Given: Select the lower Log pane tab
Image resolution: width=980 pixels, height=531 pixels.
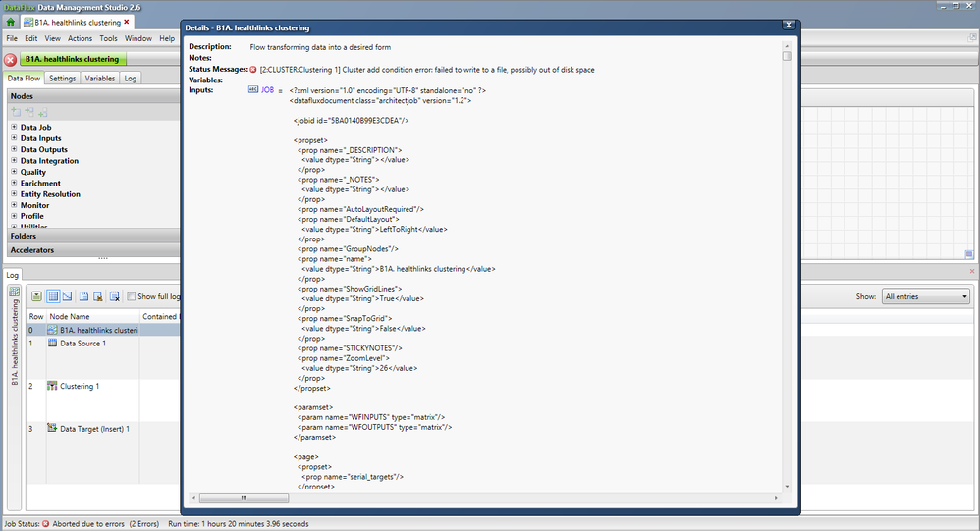Looking at the screenshot, I should (13, 275).
